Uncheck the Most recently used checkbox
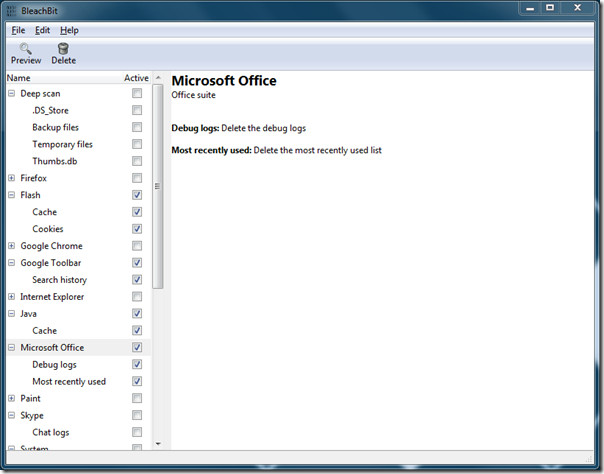The height and width of the screenshot is (474, 604). pos(137,382)
